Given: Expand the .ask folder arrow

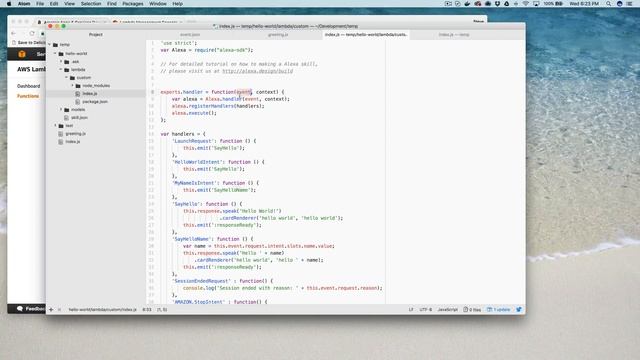Looking at the screenshot, I should (x=61, y=62).
